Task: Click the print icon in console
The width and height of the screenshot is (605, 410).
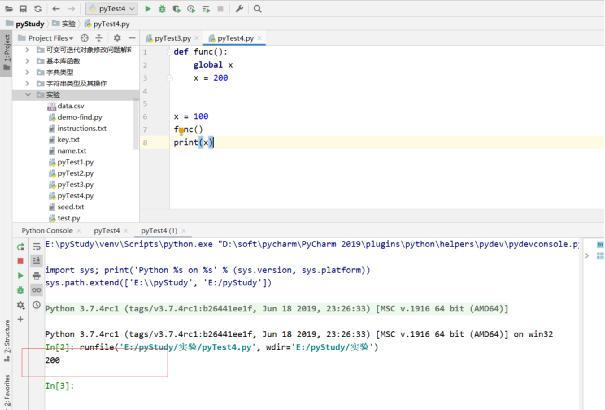Action: [x=37, y=275]
